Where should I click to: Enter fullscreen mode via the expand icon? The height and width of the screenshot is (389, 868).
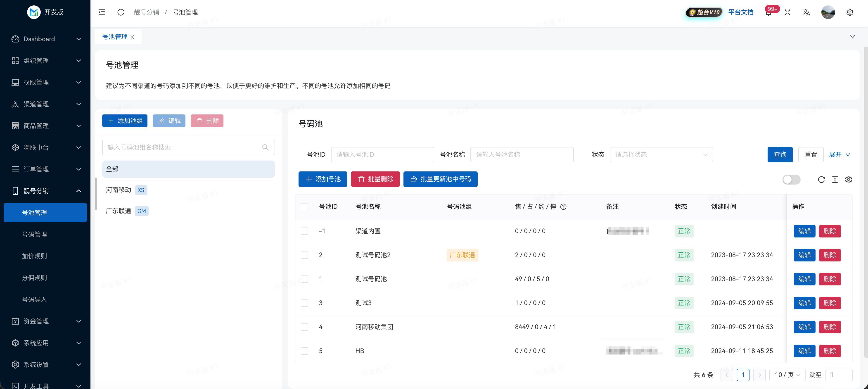788,12
